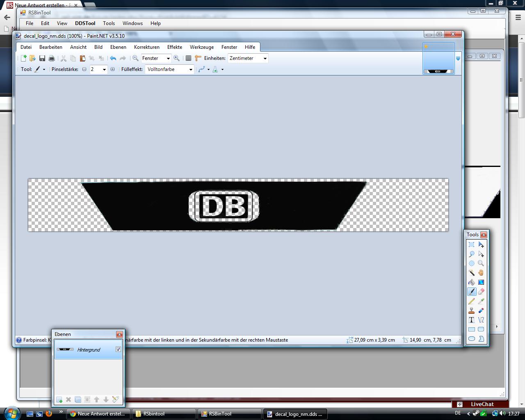Select the Pan hand tool

pyautogui.click(x=481, y=273)
